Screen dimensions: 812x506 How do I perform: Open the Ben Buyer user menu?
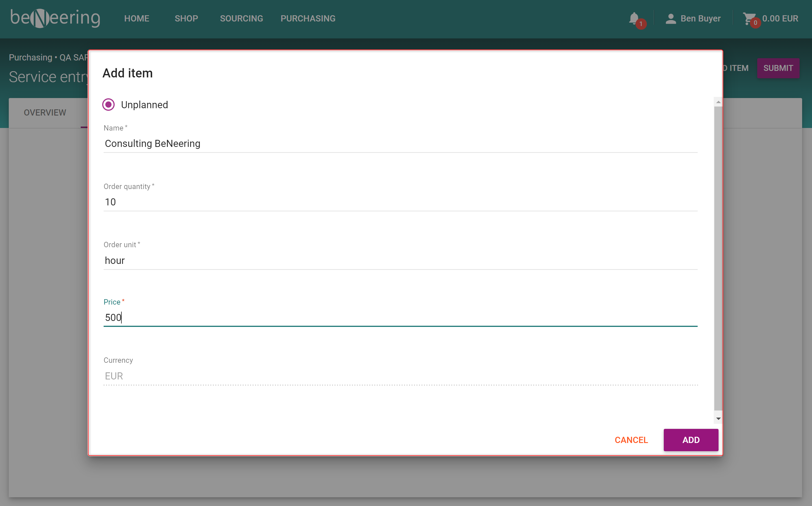click(x=700, y=18)
